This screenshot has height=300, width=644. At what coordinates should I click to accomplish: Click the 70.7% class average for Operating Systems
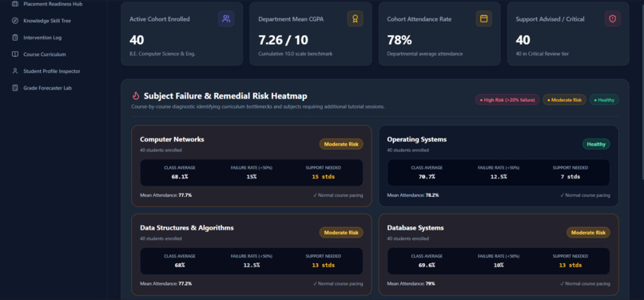[x=427, y=177]
